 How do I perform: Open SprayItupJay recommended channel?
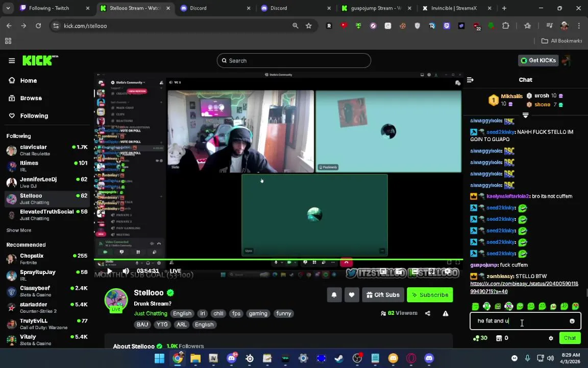tap(47, 275)
